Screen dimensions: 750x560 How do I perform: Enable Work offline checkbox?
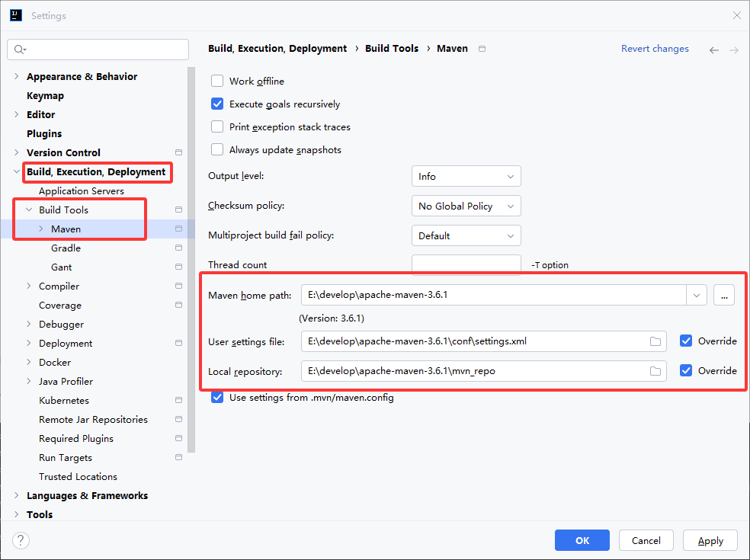(217, 81)
